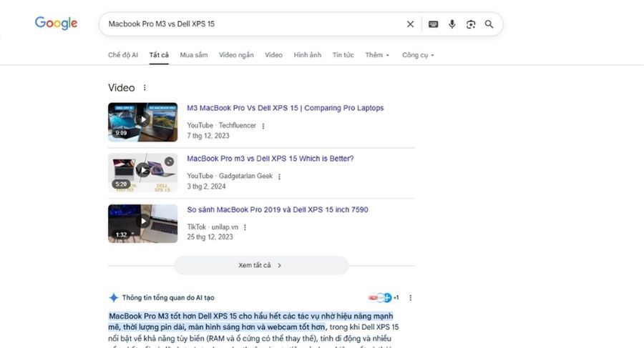Open the AI overview more options menu
This screenshot has height=348, width=644.
[x=410, y=297]
